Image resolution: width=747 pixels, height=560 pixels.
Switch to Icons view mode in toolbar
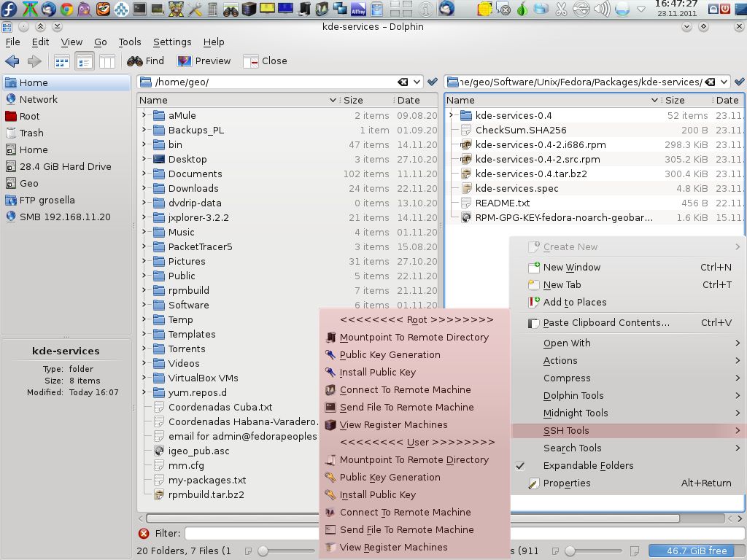point(61,61)
